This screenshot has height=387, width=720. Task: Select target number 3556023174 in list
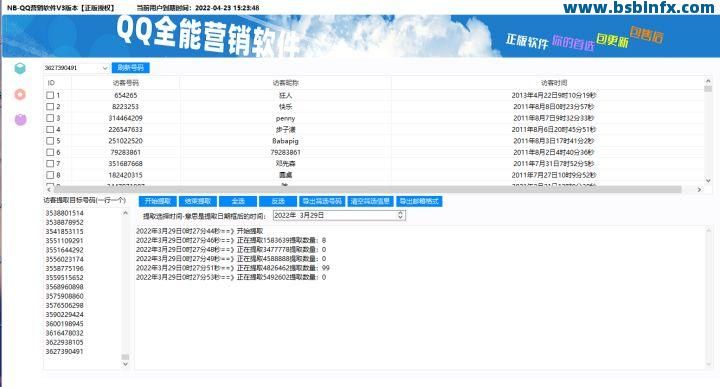[x=64, y=259]
